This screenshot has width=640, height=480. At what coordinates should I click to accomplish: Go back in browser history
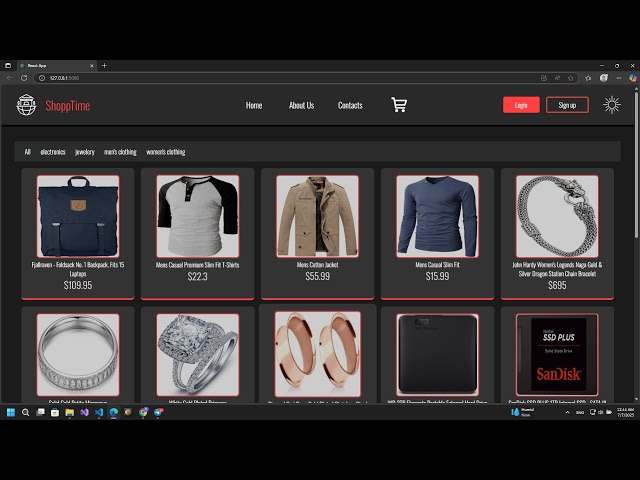(x=9, y=78)
